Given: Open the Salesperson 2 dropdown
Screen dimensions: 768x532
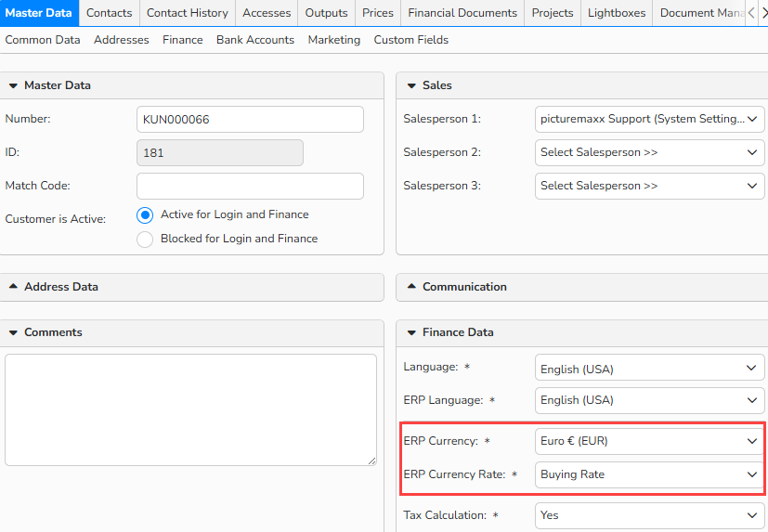Looking at the screenshot, I should (649, 152).
